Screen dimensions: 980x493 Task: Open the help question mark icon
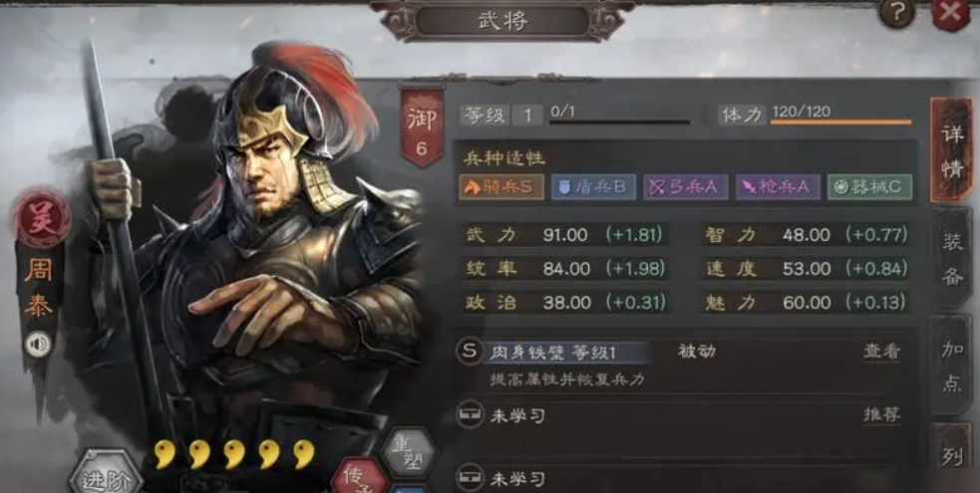coord(897,14)
